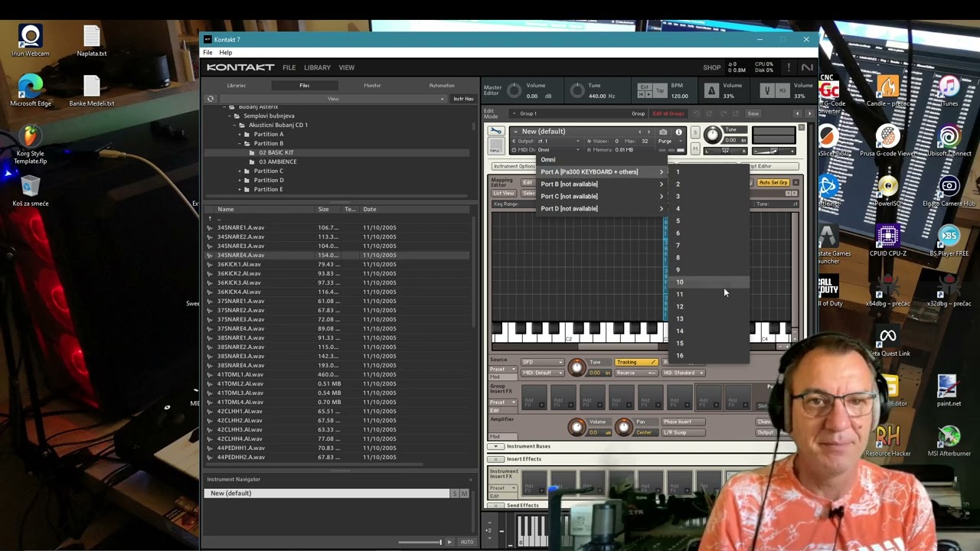The image size is (980, 551).
Task: Switch to the Libraries tab
Action: [237, 86]
